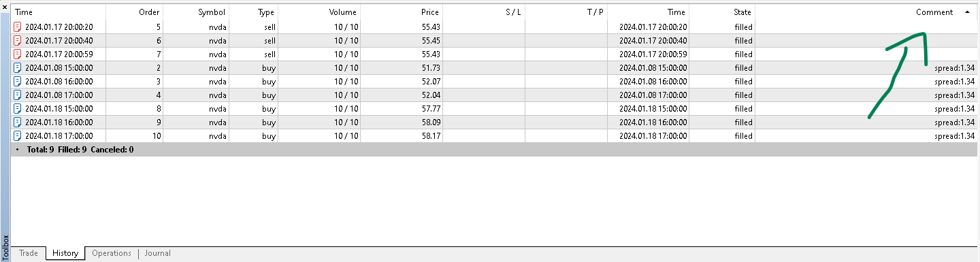
Task: Open the Journal tab
Action: coord(157,253)
